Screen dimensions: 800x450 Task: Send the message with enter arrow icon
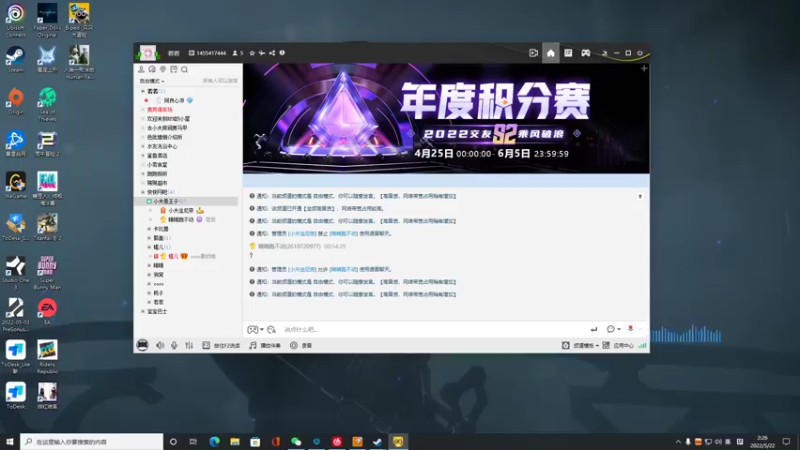pyautogui.click(x=594, y=330)
